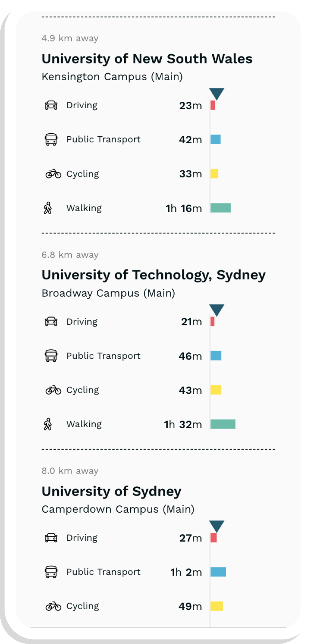
Task: Click the blue 46m public transport bar
Action: 216,356
